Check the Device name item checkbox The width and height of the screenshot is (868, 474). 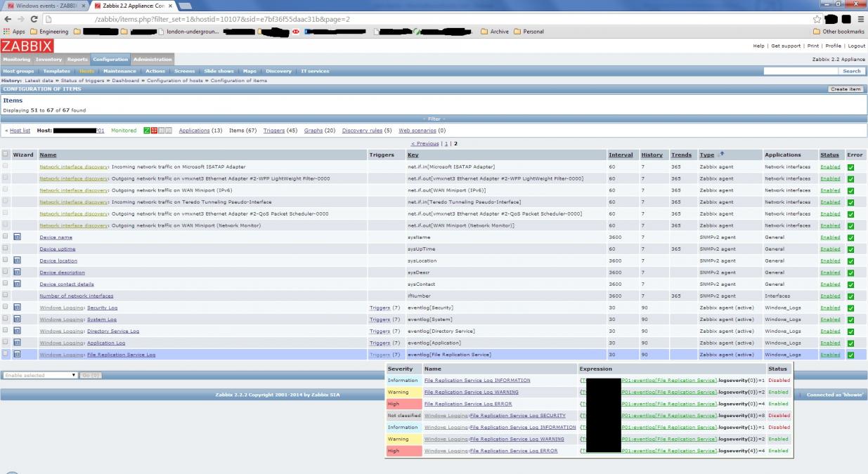tap(6, 237)
